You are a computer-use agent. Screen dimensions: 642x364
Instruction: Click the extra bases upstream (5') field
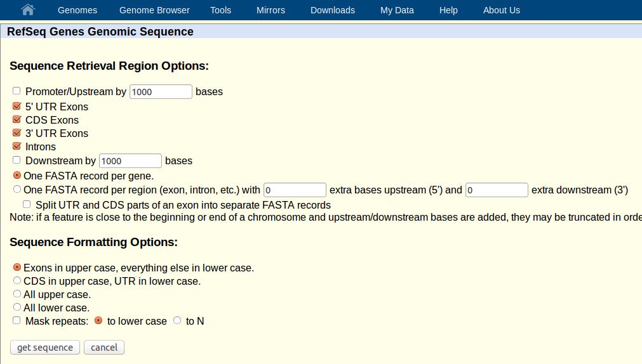point(295,190)
